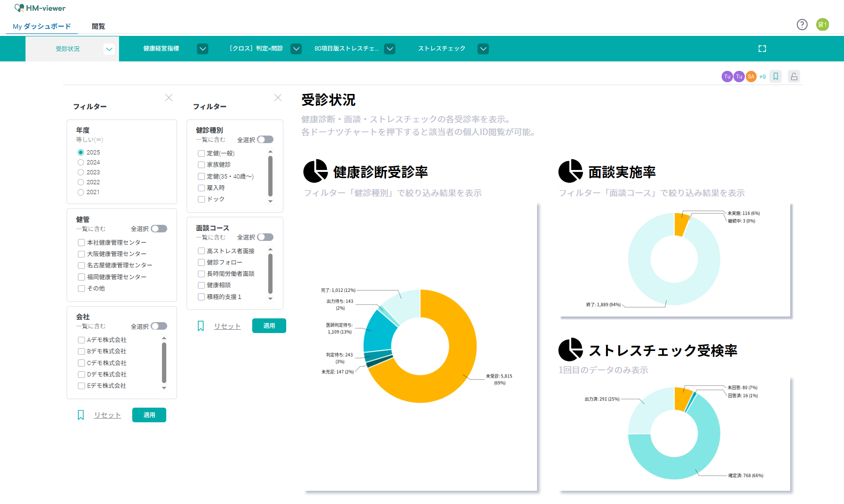Open the My ダッシュボード tab
This screenshot has width=844, height=504.
42,26
